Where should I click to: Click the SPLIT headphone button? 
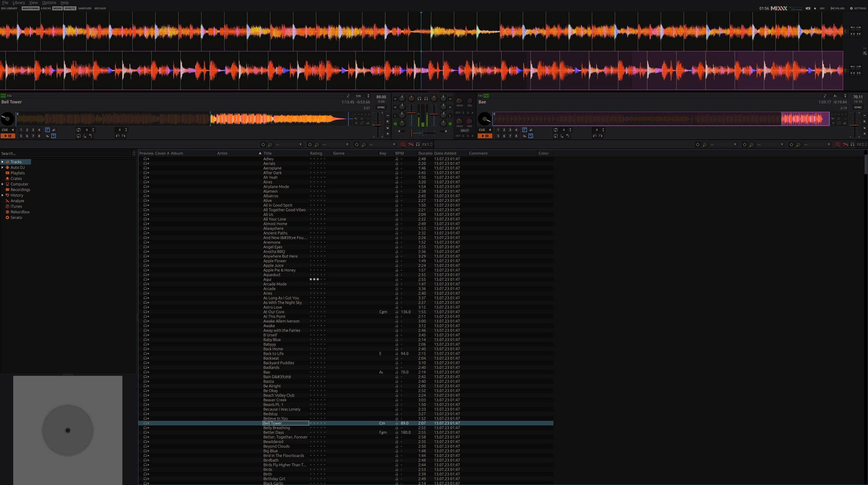464,131
